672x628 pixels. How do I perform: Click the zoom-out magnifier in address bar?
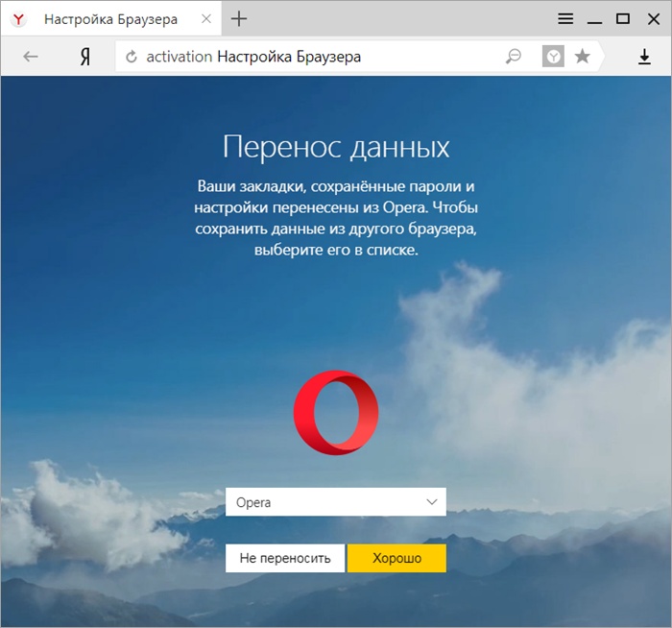pos(513,56)
